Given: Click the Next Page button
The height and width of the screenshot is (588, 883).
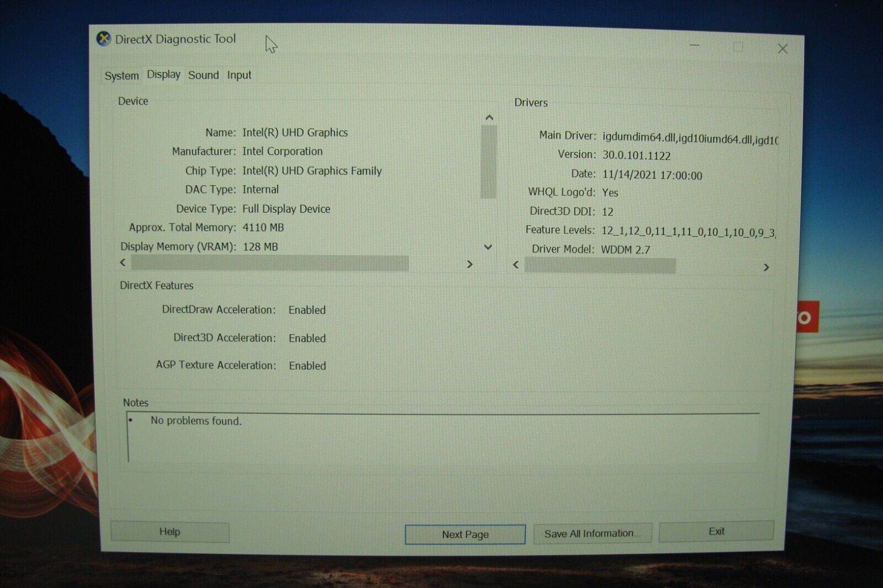Looking at the screenshot, I should coord(465,534).
